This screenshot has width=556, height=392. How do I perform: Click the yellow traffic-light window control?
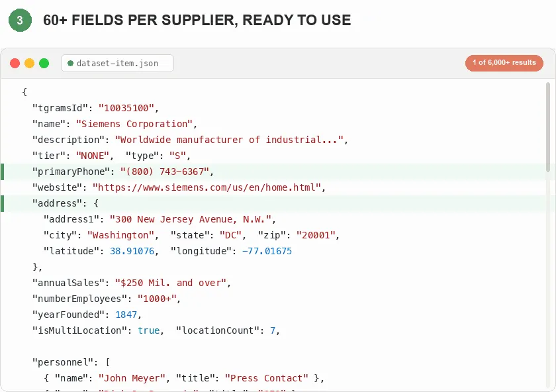click(29, 63)
